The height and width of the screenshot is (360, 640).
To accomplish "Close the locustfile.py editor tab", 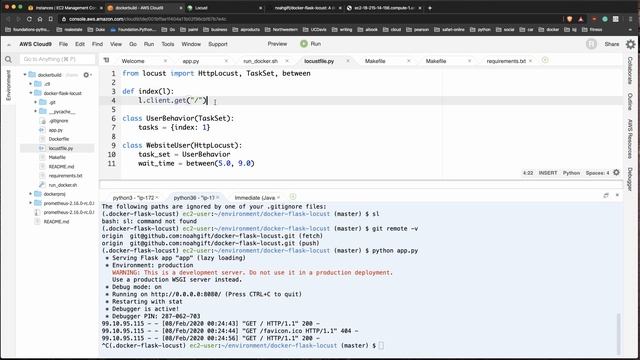I will 348,61.
